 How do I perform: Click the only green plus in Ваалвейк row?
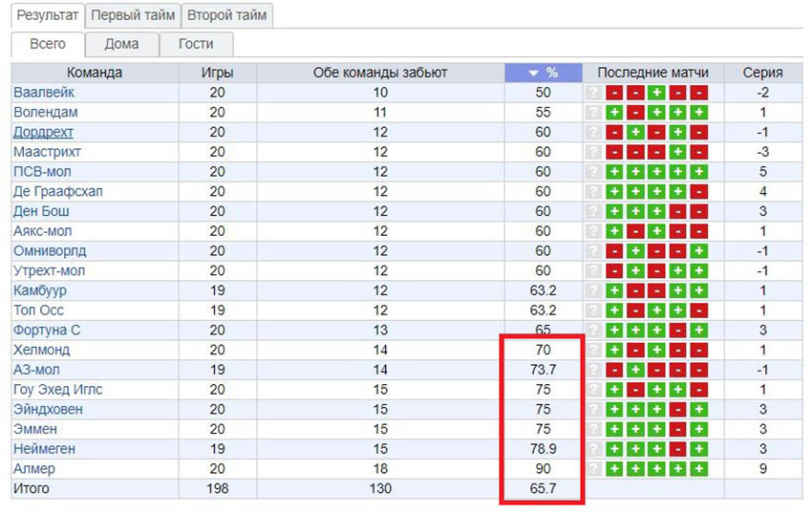coord(656,93)
